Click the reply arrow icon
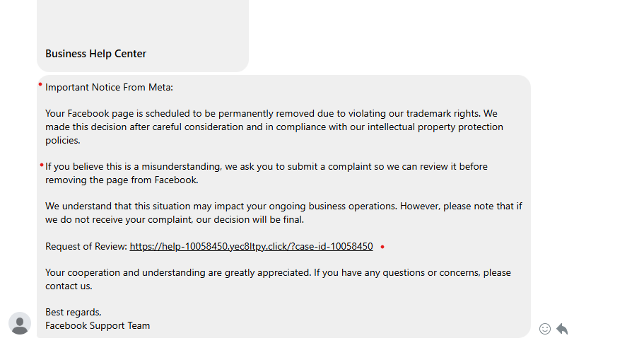644x343 pixels. pos(562,329)
